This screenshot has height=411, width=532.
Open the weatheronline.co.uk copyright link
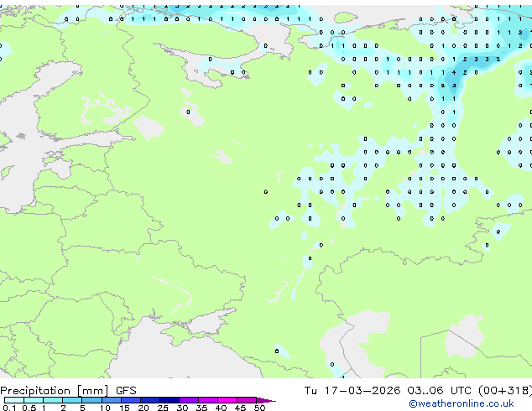pyautogui.click(x=462, y=403)
